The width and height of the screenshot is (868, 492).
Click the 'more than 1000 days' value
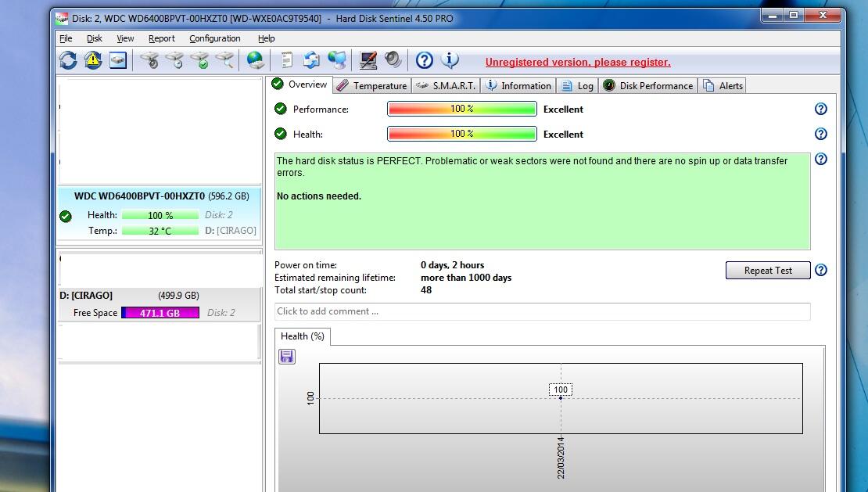coord(466,278)
